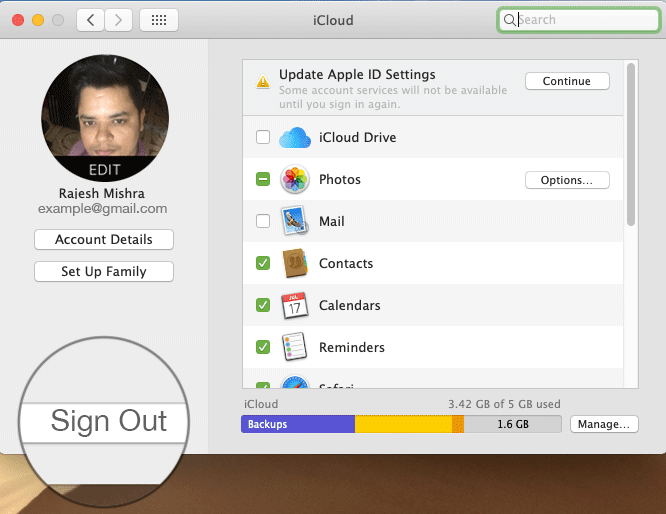Click the Backups segment in storage bar

pos(298,424)
